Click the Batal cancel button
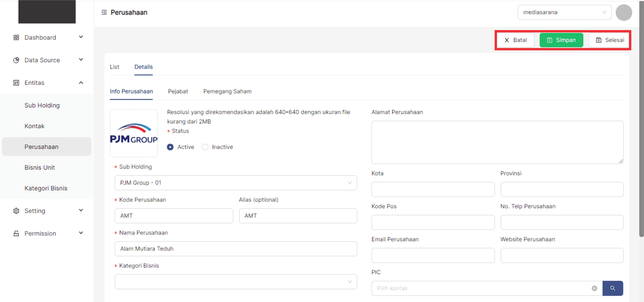 tap(516, 40)
